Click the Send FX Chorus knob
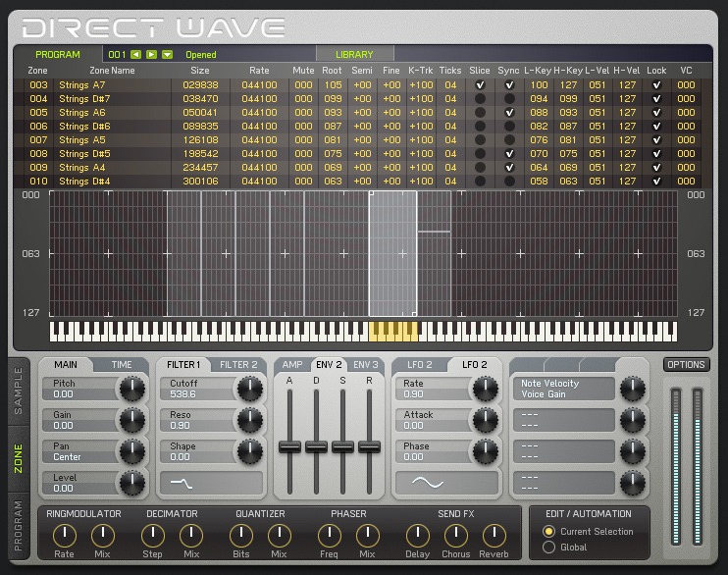 click(456, 536)
